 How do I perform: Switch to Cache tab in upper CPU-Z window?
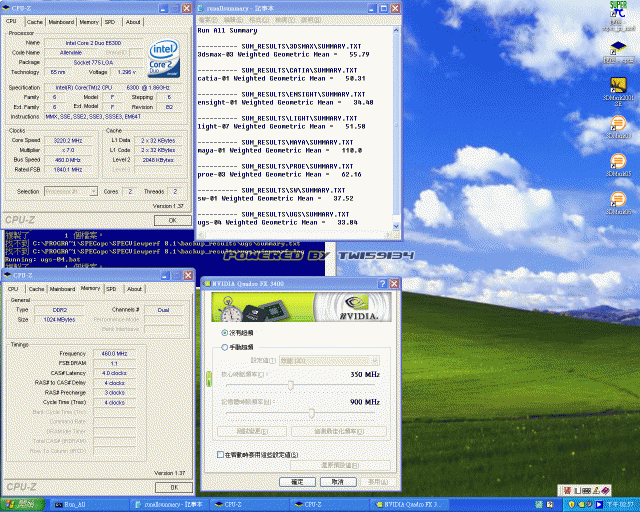point(35,22)
